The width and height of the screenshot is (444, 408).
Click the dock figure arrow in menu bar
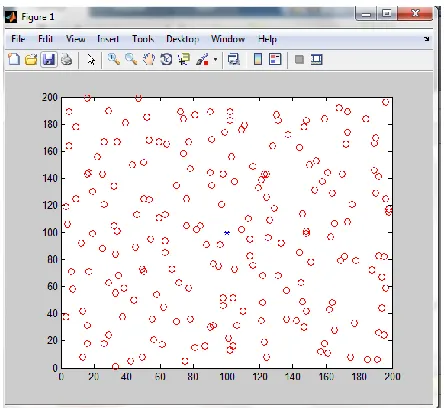pyautogui.click(x=427, y=39)
